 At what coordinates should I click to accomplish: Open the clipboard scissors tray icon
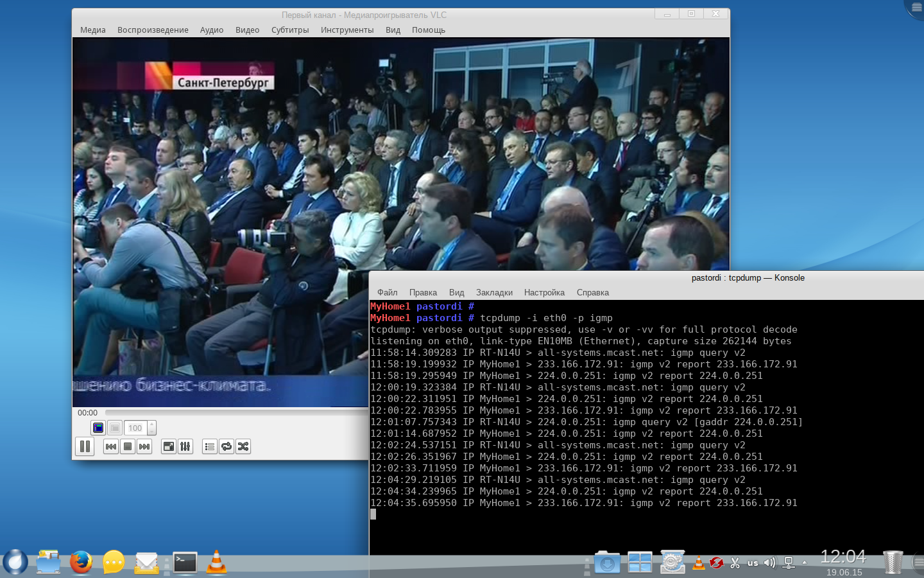(x=735, y=563)
